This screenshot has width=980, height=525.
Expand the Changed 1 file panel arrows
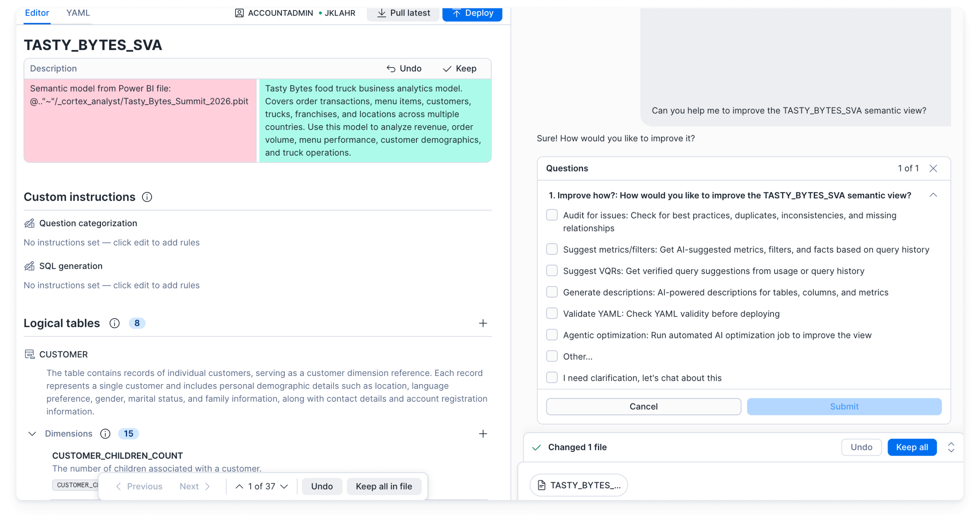pyautogui.click(x=951, y=447)
